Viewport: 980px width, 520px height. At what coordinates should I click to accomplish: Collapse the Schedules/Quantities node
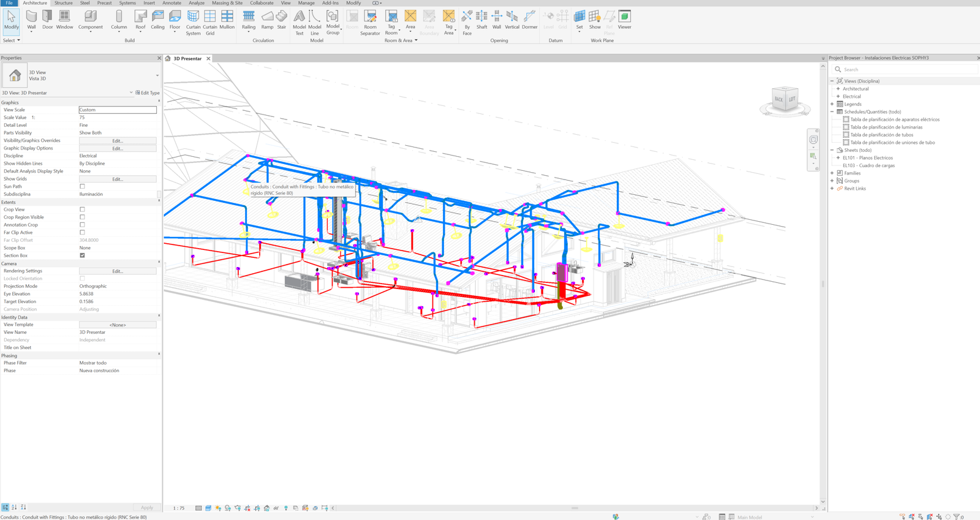(x=832, y=111)
